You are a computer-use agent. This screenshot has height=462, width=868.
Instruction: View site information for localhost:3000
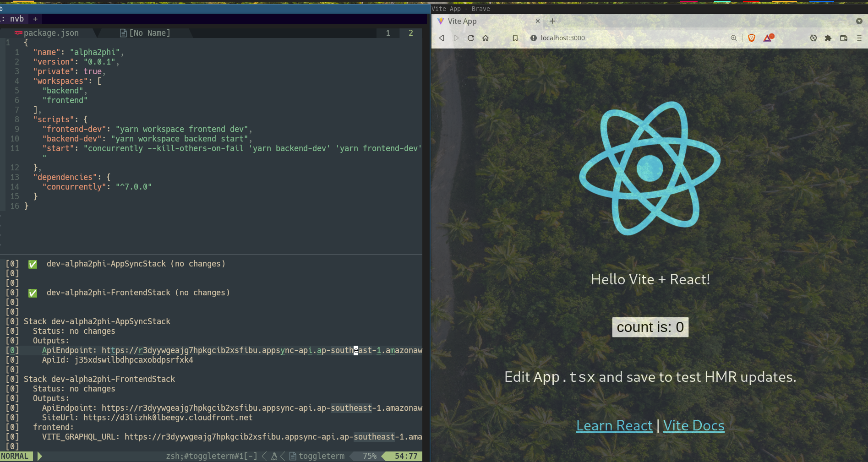534,38
